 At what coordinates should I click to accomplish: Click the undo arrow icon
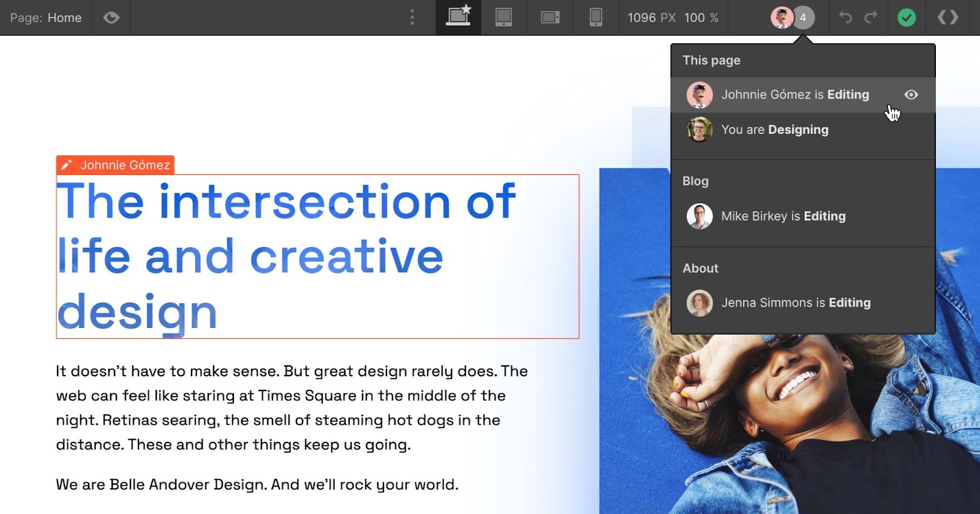click(846, 17)
